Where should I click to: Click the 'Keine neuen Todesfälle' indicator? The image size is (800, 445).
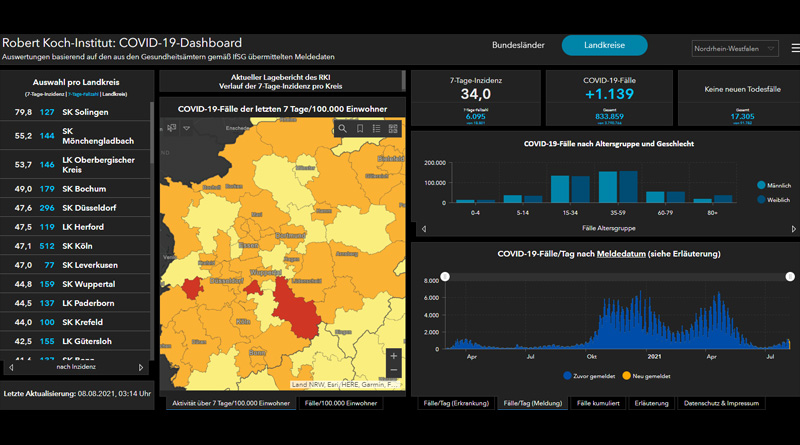point(742,98)
